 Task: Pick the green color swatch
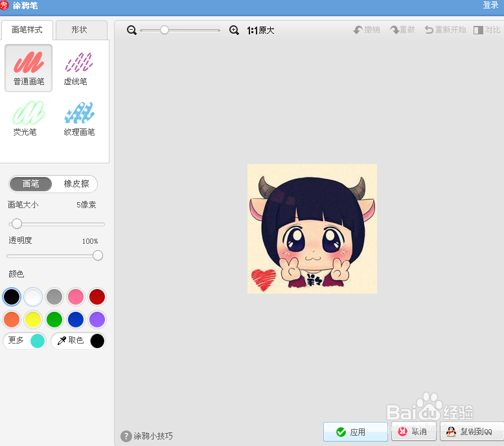click(54, 320)
